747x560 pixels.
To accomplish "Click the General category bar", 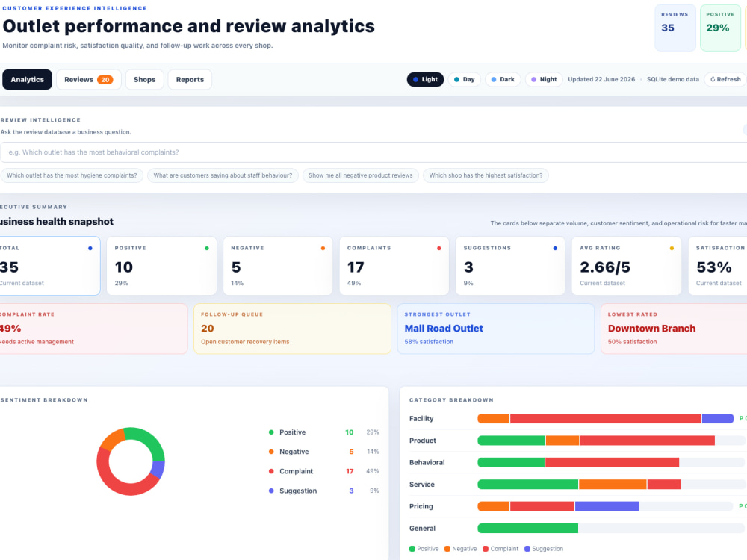I will coord(611,528).
